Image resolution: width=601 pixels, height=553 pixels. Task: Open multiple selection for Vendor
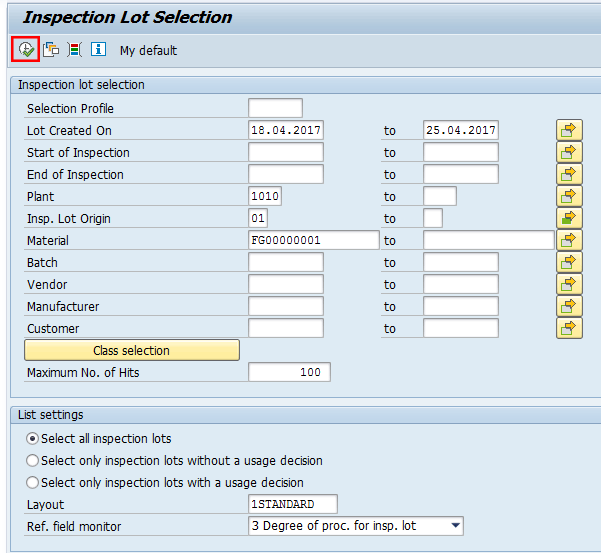[x=569, y=284]
